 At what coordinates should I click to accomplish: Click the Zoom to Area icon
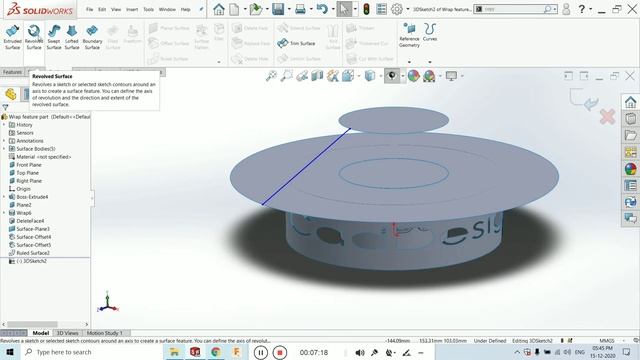[287, 76]
